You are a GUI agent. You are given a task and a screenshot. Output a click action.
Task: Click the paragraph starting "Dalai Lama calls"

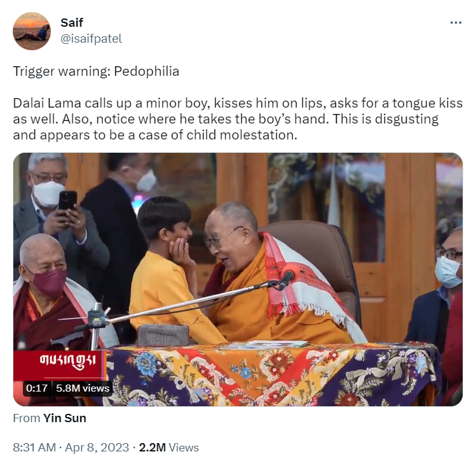238,119
